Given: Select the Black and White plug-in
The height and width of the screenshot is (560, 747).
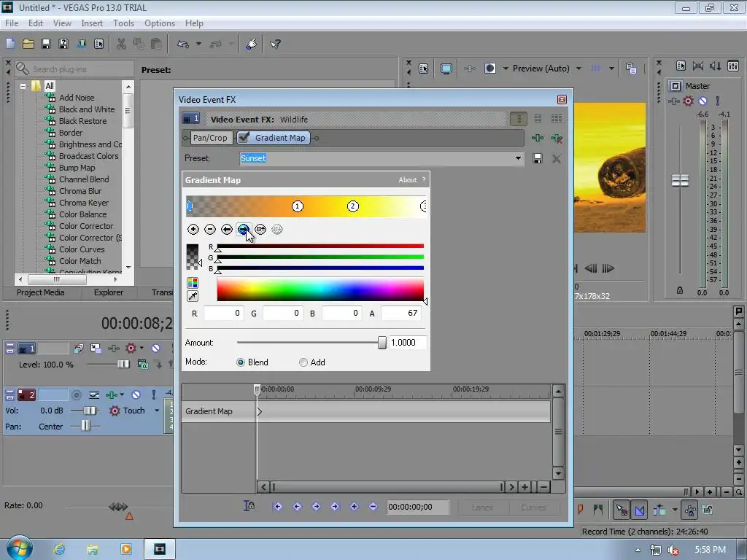Looking at the screenshot, I should click(x=87, y=109).
